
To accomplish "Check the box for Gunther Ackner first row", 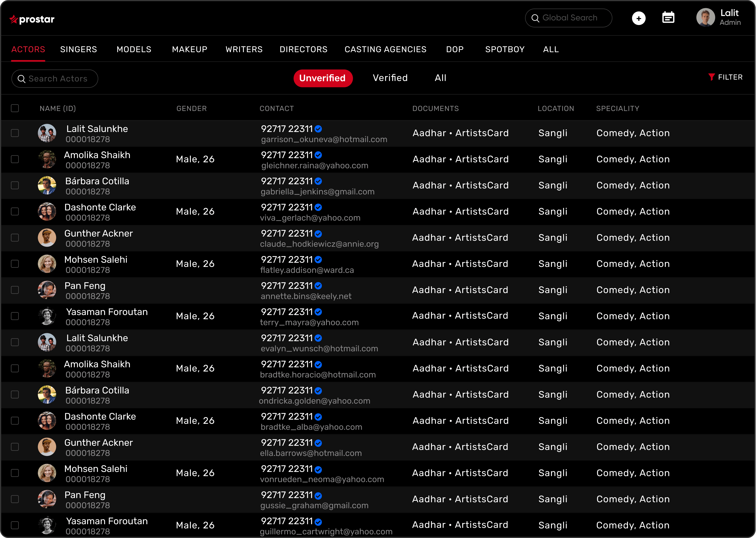I will click(15, 238).
